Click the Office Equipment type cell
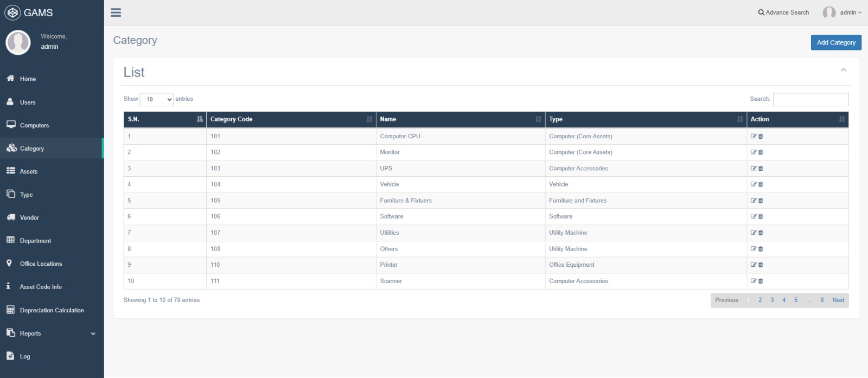Image resolution: width=868 pixels, height=378 pixels. (x=646, y=265)
